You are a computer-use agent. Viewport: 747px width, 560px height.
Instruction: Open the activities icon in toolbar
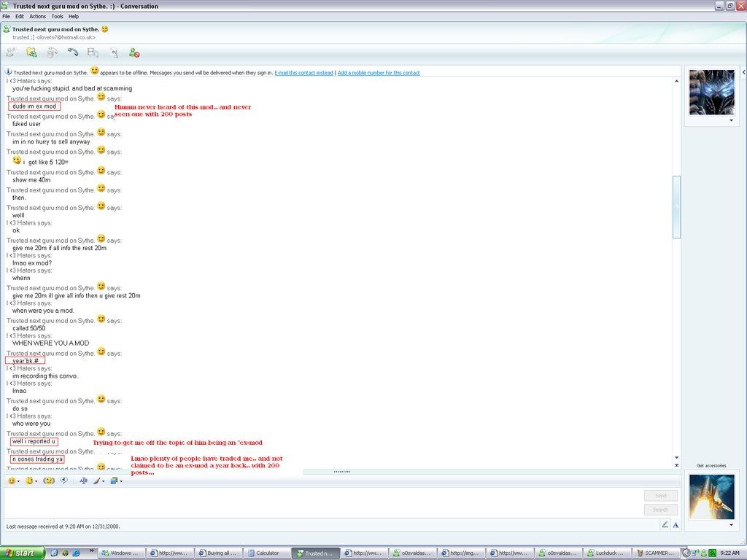point(93,52)
